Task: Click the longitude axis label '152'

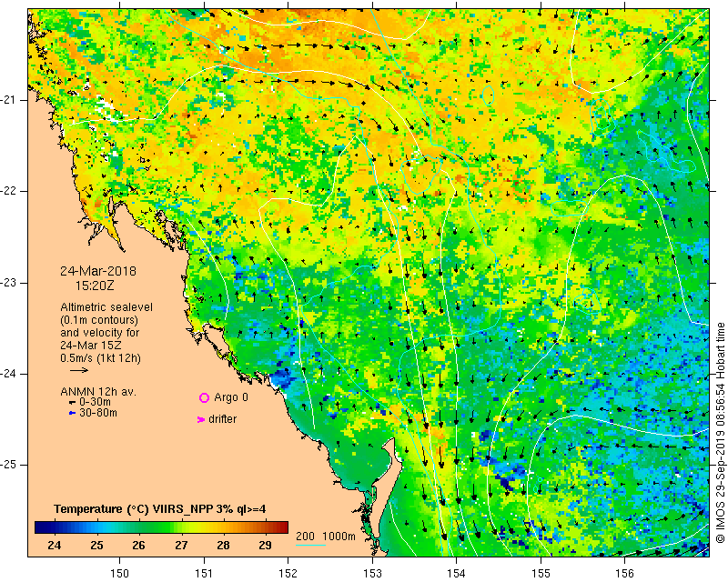Action: pos(288,574)
